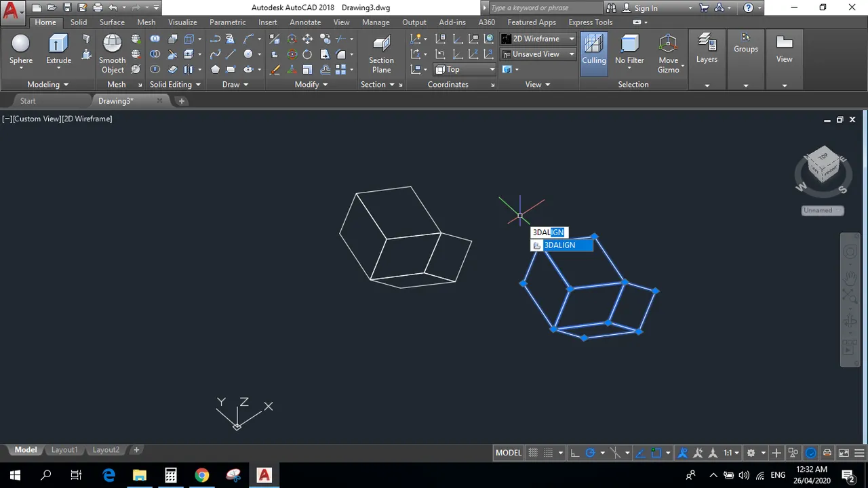Click the Help question mark icon
Image resolution: width=868 pixels, height=488 pixels.
click(x=748, y=8)
